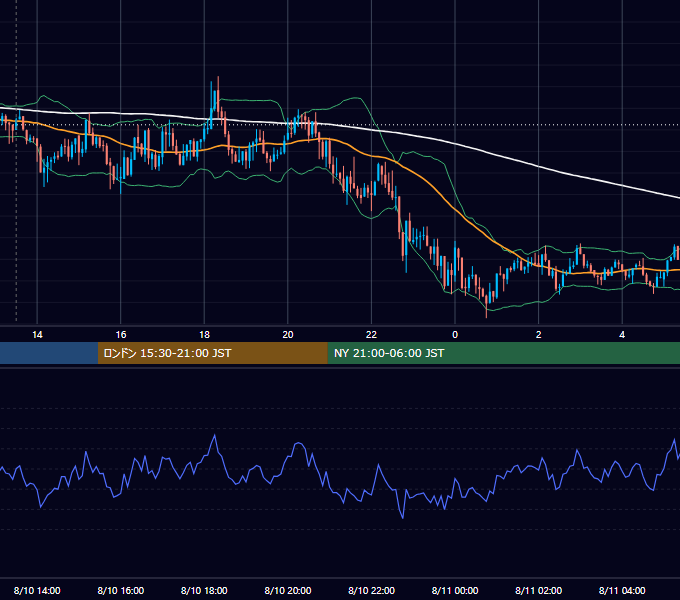Click the blue session bar before London
The width and height of the screenshot is (680, 600).
(x=49, y=353)
